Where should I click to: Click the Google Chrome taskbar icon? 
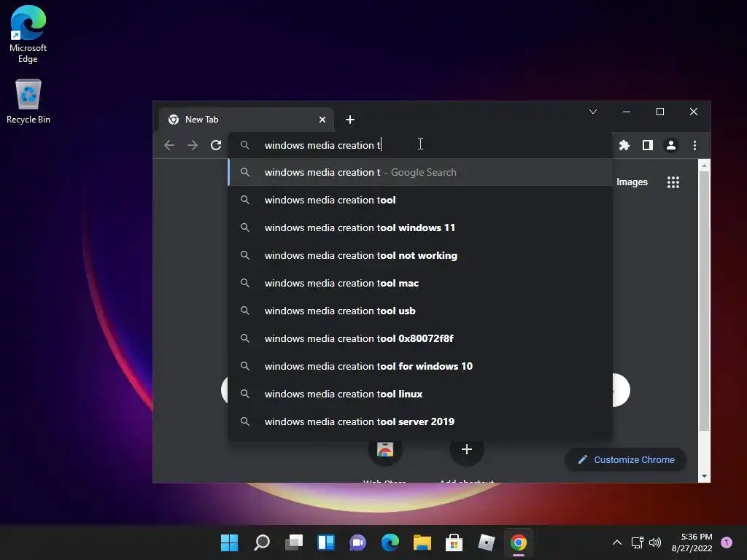(519, 542)
